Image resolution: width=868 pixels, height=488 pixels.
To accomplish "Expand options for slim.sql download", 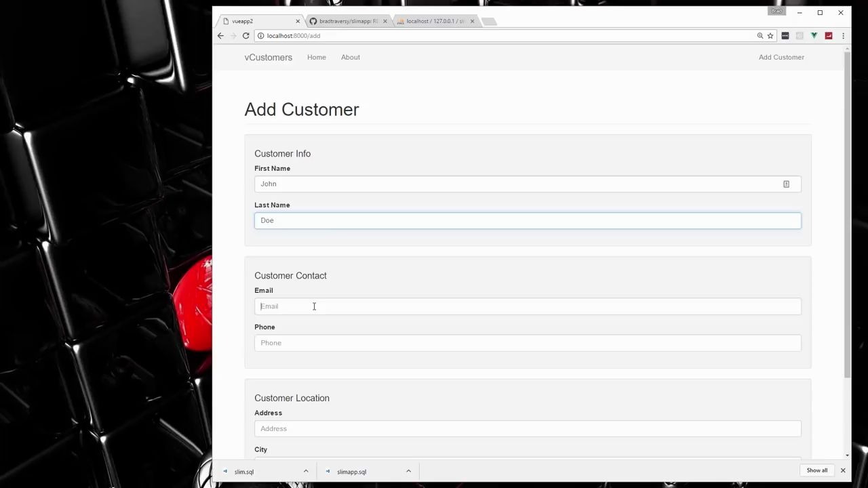I will (x=306, y=471).
